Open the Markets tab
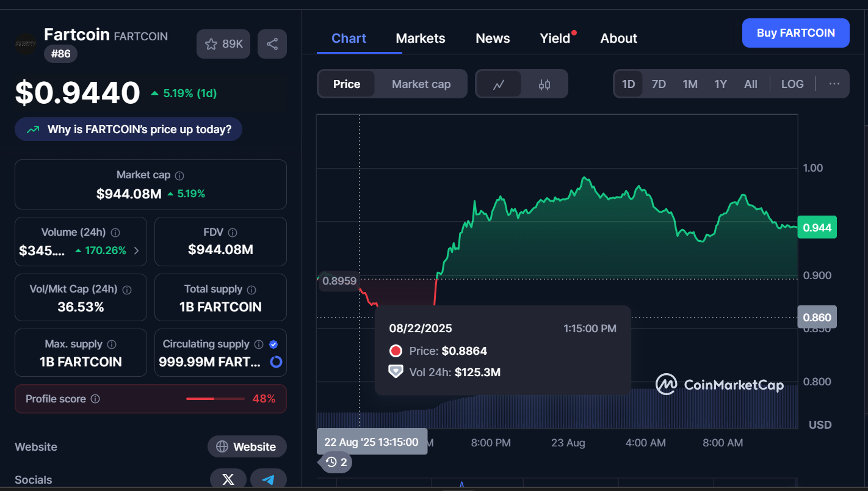 point(421,38)
